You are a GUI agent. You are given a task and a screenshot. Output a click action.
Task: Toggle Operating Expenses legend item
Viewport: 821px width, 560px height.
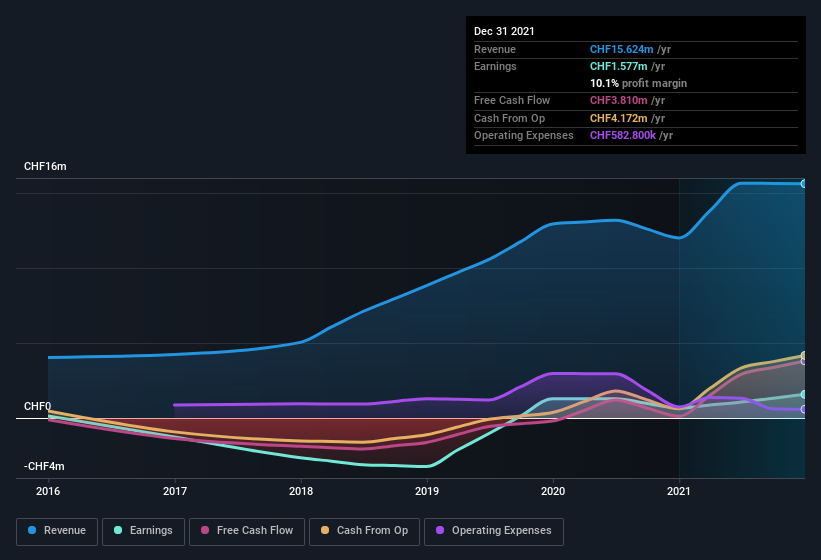(x=494, y=531)
